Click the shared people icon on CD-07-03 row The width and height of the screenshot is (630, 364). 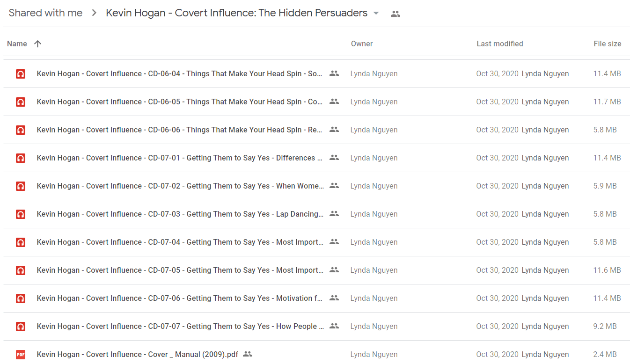point(334,214)
